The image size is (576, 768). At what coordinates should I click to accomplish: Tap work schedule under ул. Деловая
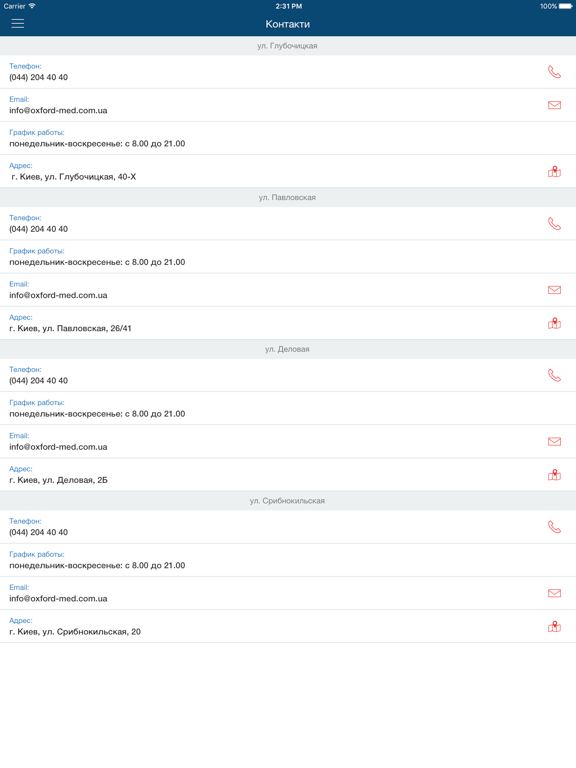coord(97,414)
